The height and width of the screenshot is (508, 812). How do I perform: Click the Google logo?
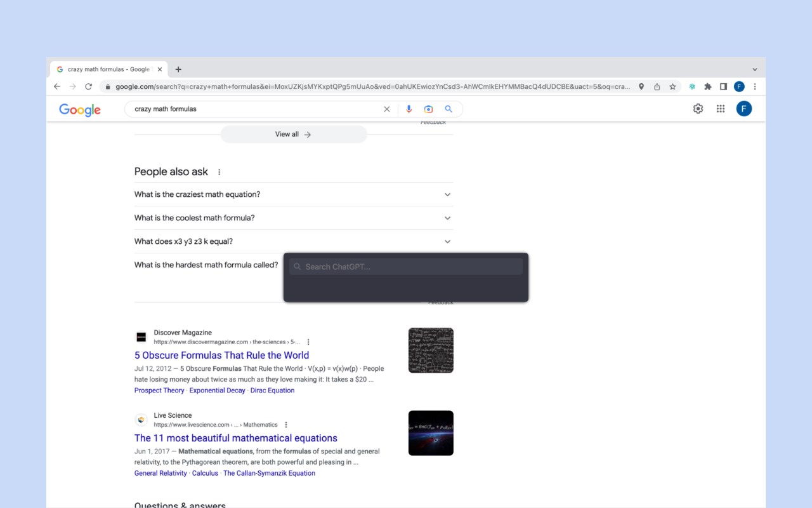pos(80,110)
